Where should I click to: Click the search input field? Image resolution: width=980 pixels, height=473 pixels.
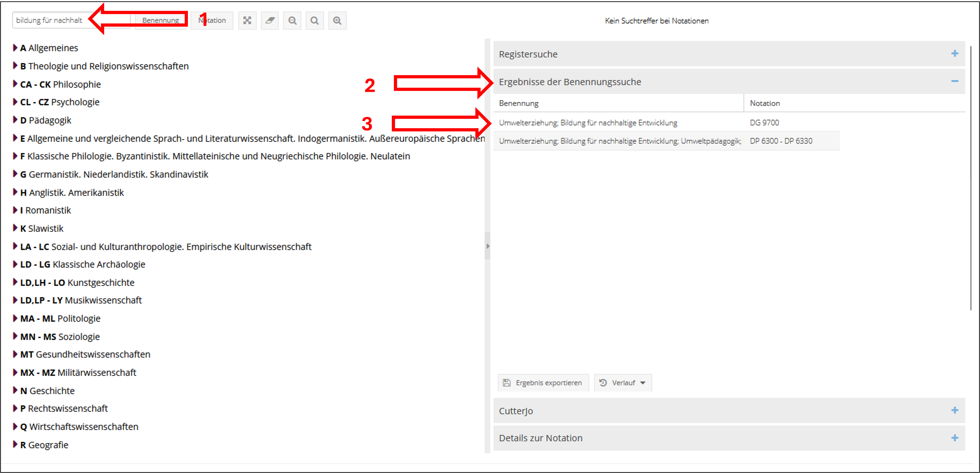click(x=71, y=21)
